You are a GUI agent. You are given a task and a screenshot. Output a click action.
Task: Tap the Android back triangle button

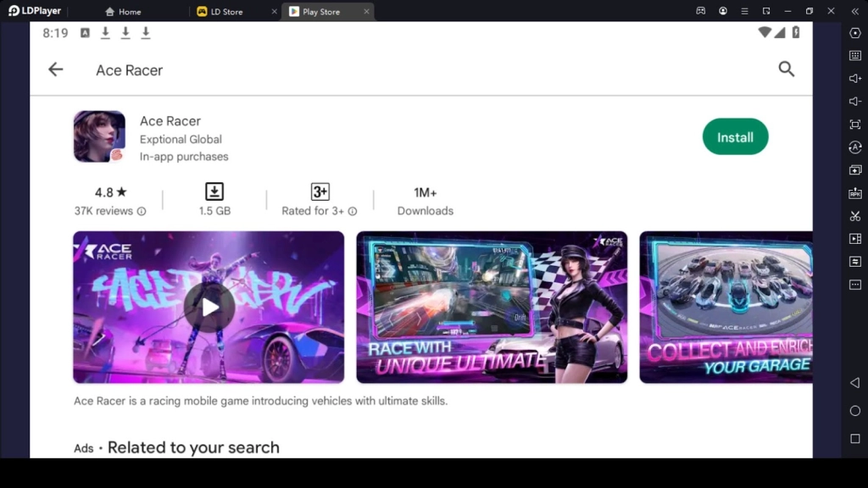pos(854,383)
